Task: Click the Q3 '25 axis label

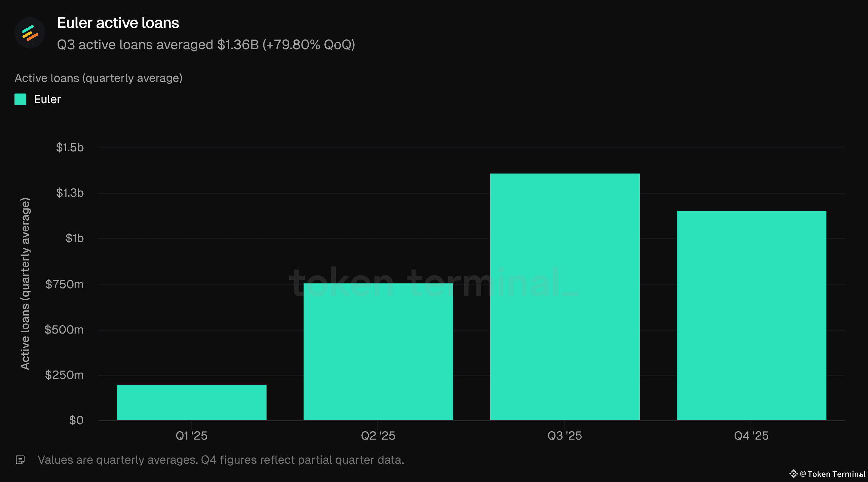Action: tap(565, 435)
